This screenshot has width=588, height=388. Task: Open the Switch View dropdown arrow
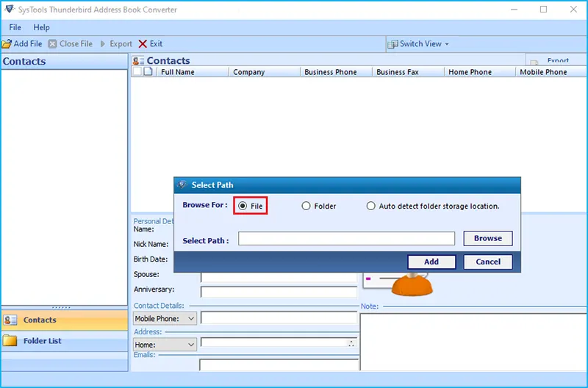click(447, 44)
